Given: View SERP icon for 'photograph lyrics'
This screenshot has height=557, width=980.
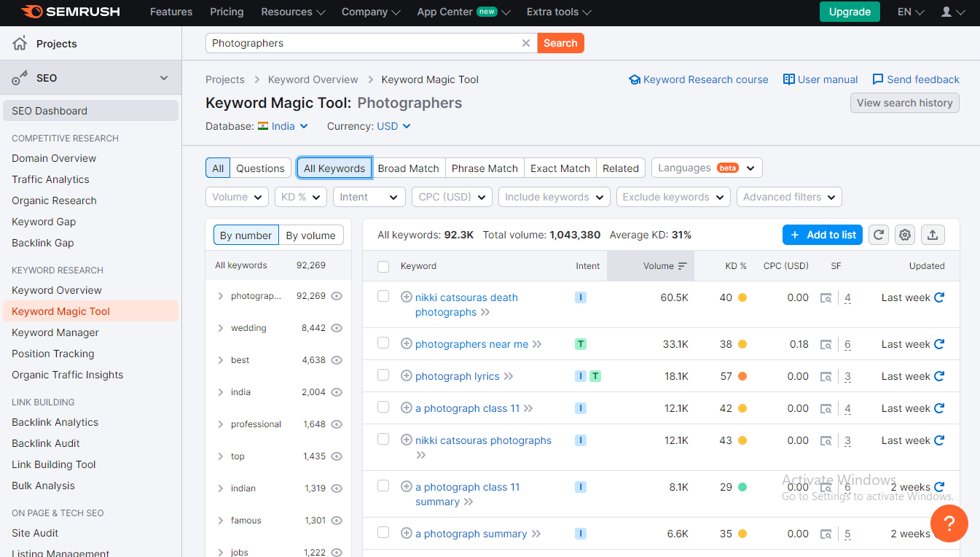Looking at the screenshot, I should click(826, 376).
